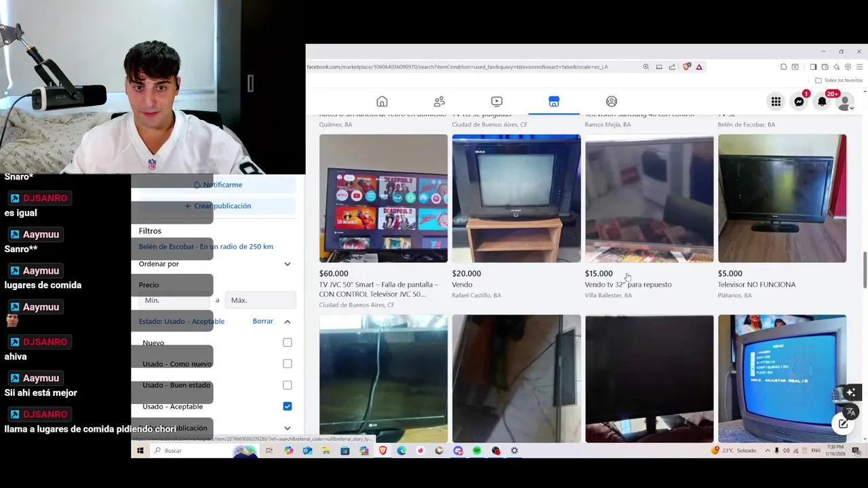Toggle the browser sidebar panel icon

click(x=813, y=67)
